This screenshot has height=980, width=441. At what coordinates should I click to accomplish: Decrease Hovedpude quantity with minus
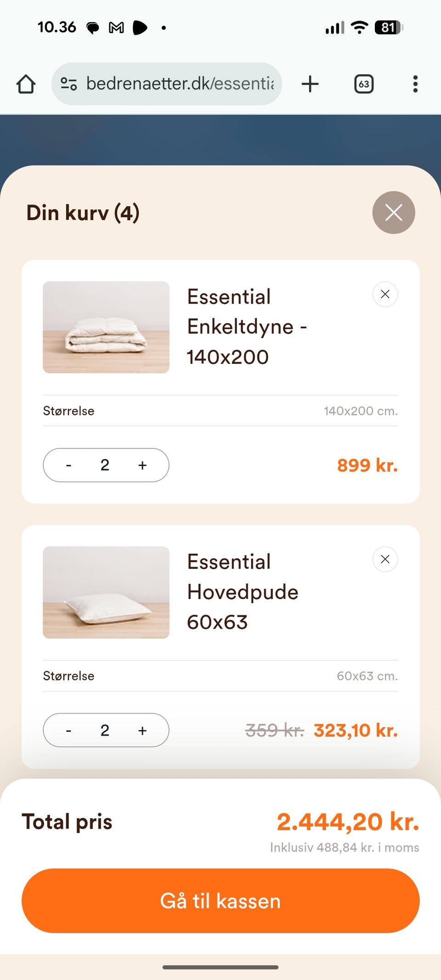pos(68,731)
